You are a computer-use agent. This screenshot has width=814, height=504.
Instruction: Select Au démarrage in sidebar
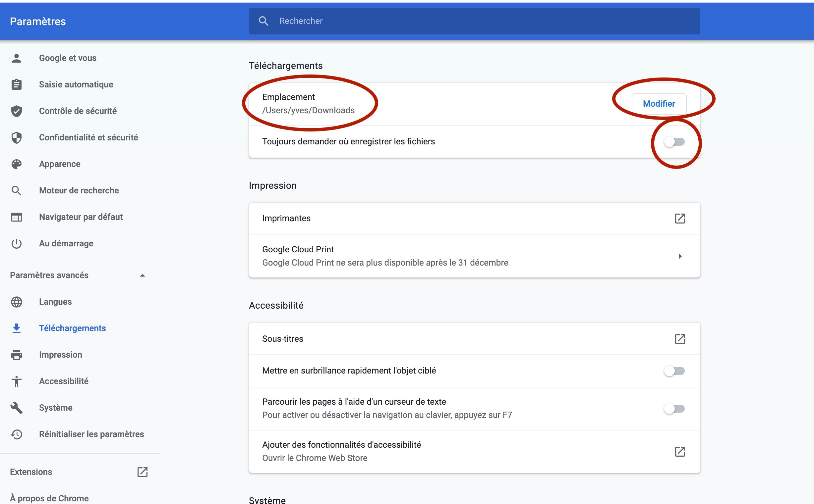click(x=66, y=243)
